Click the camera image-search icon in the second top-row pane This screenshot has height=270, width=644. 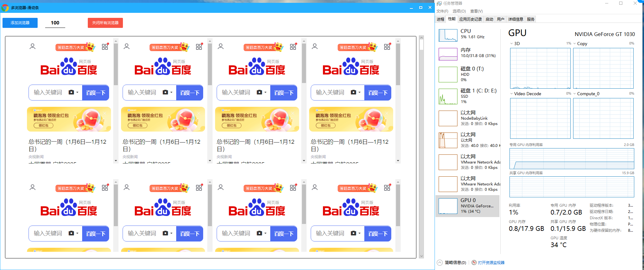[x=166, y=92]
